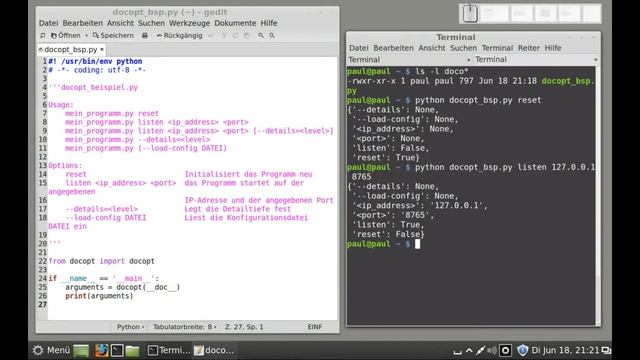Click the new document icon in gedit toolbar
This screenshot has height=360, width=640.
[42, 36]
